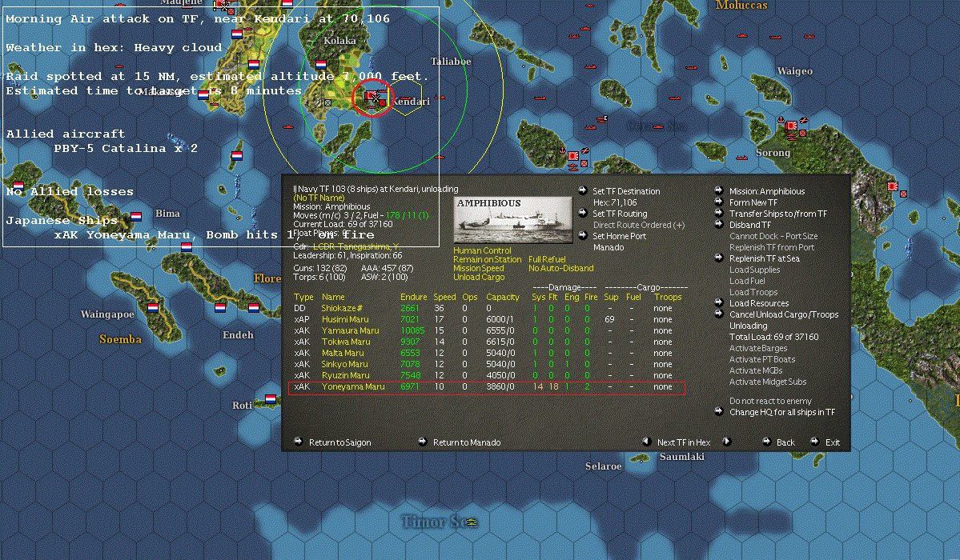This screenshot has width=960, height=560.
Task: Open commander LCDR Tanegashima, Y. details
Action: (355, 246)
